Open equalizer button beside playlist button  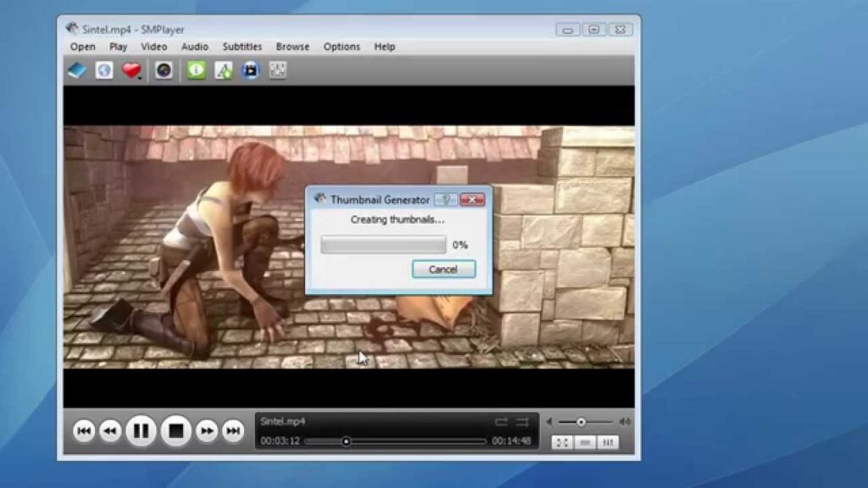(x=608, y=442)
